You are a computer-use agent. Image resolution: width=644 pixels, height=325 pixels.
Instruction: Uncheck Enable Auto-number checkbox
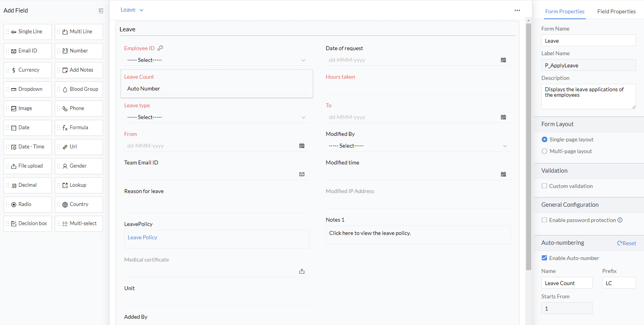coord(545,258)
